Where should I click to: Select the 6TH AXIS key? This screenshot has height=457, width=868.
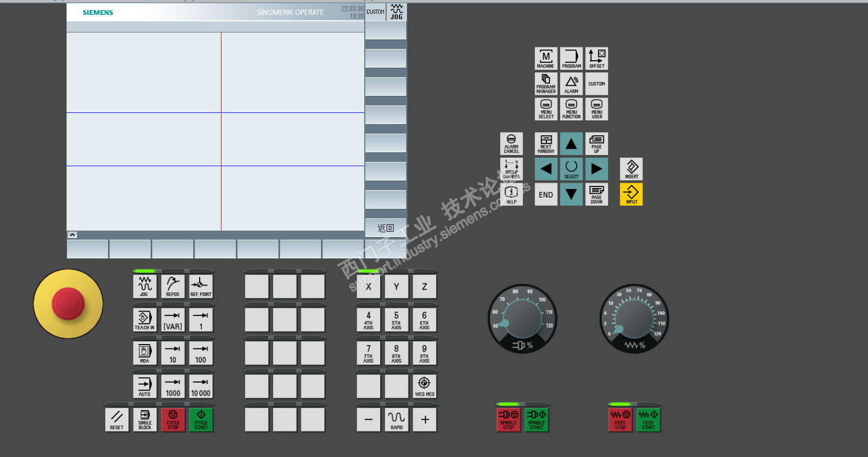(424, 320)
